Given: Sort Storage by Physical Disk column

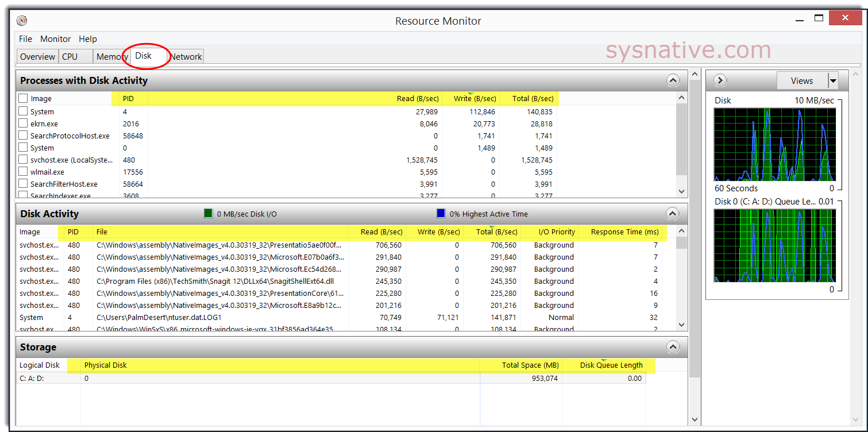Looking at the screenshot, I should point(280,365).
